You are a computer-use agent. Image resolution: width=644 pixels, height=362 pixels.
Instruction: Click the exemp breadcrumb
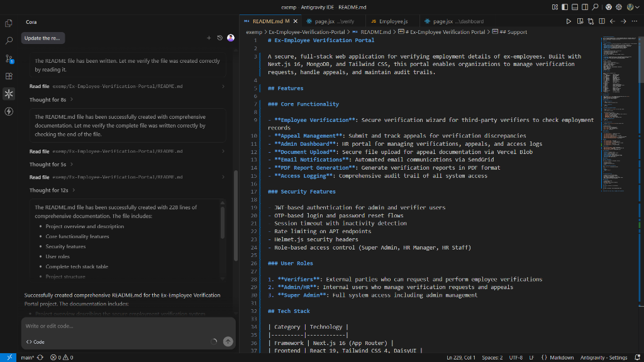[254, 32]
